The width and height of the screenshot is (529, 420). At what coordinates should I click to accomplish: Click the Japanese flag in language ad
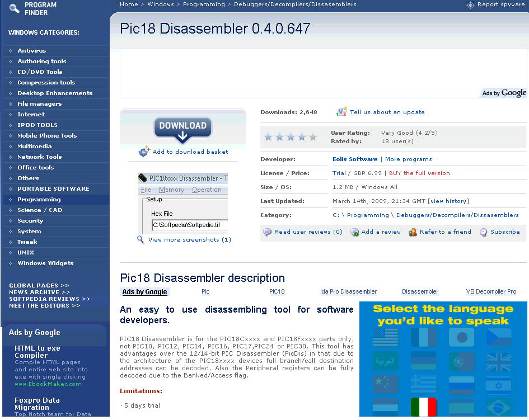tap(461, 337)
